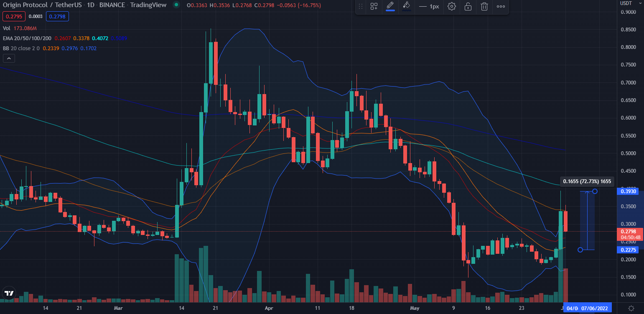Click the 0.5000 label on the price axis
This screenshot has height=314, width=644.
pyautogui.click(x=628, y=153)
